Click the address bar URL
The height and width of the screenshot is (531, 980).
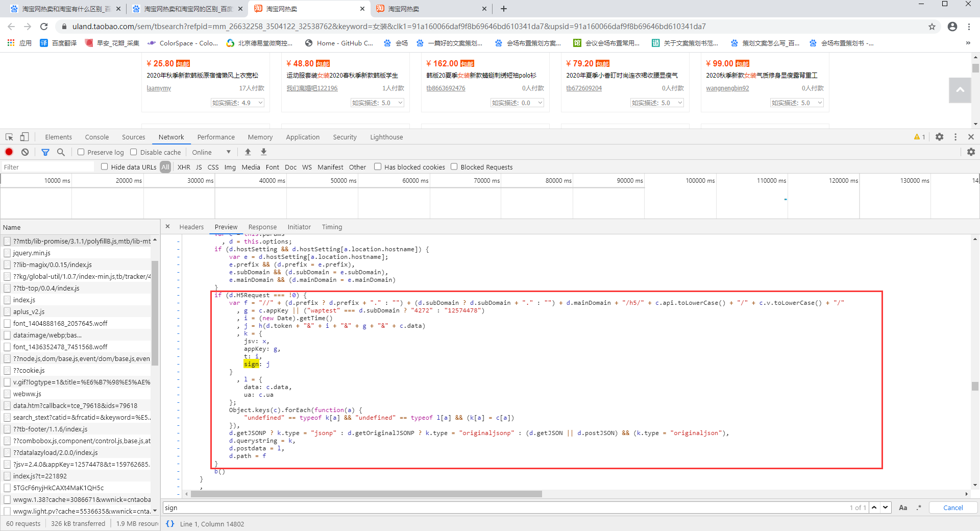click(x=389, y=27)
